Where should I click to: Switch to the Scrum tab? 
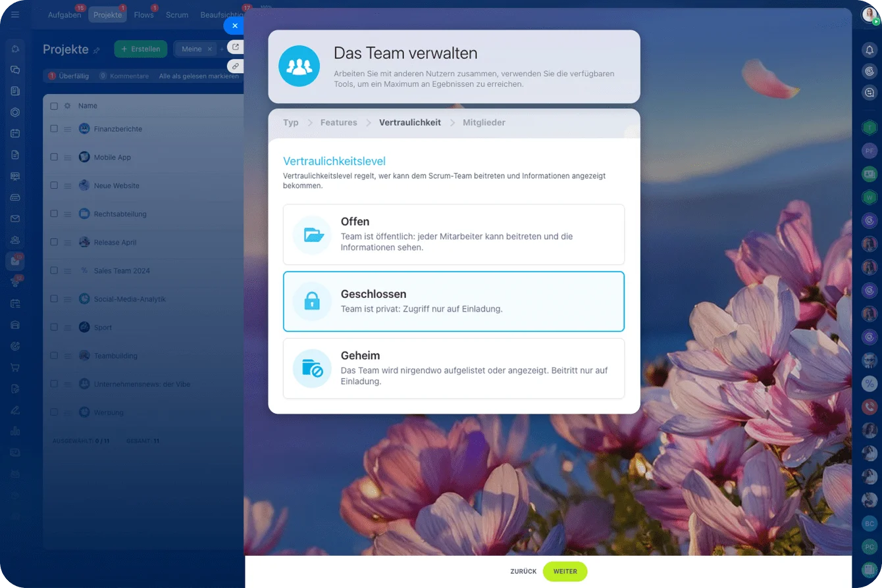(176, 14)
